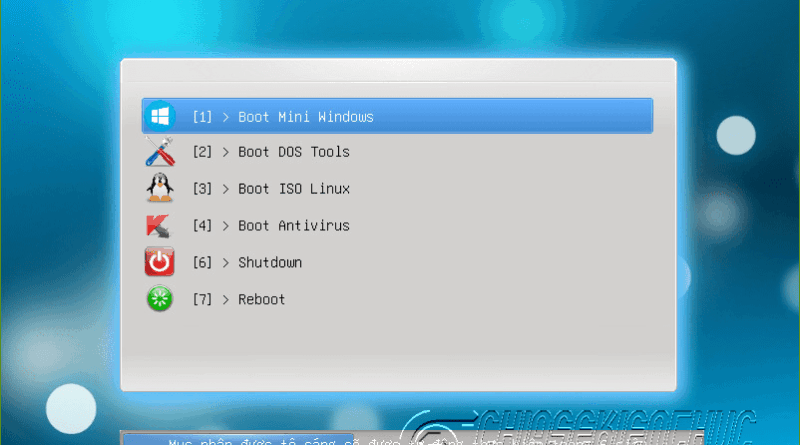
Task: Choose the Boot DOS Tools option
Action: [x=294, y=152]
